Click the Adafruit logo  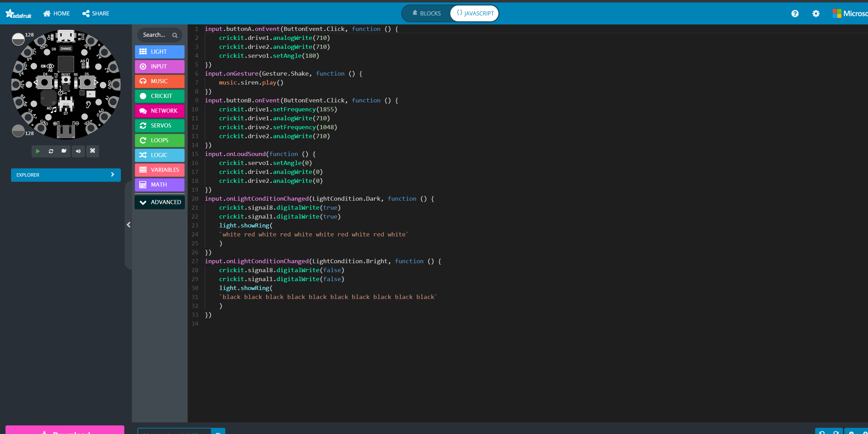pyautogui.click(x=19, y=14)
